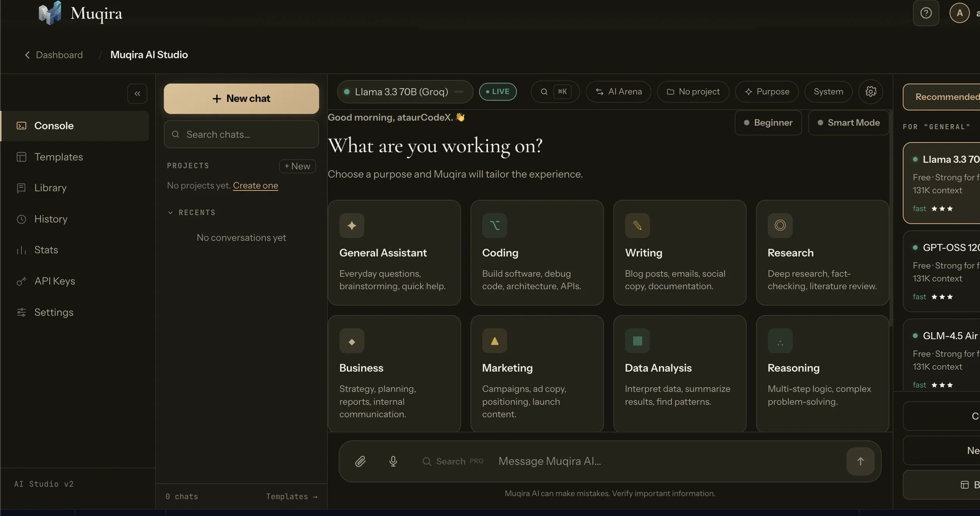Click the settings gear icon in the toolbar
The width and height of the screenshot is (980, 516).
point(871,92)
